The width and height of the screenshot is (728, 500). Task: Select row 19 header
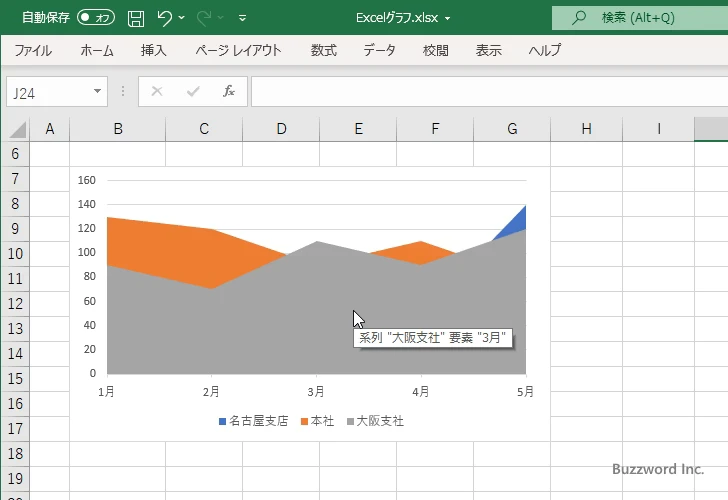click(x=15, y=479)
